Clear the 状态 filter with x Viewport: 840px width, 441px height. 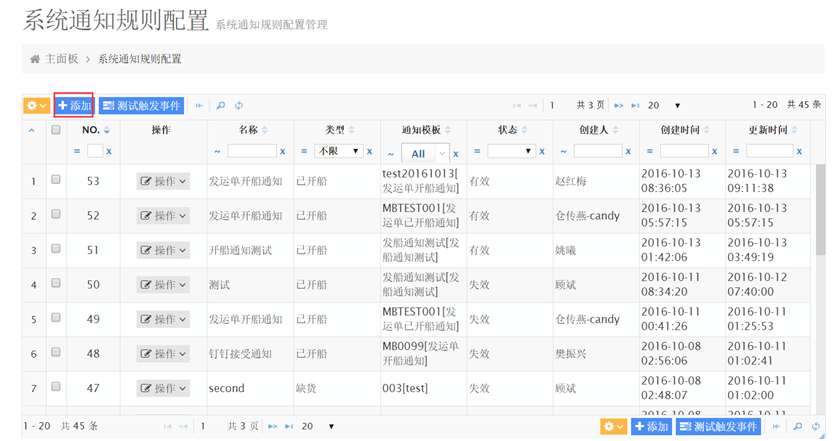point(542,152)
